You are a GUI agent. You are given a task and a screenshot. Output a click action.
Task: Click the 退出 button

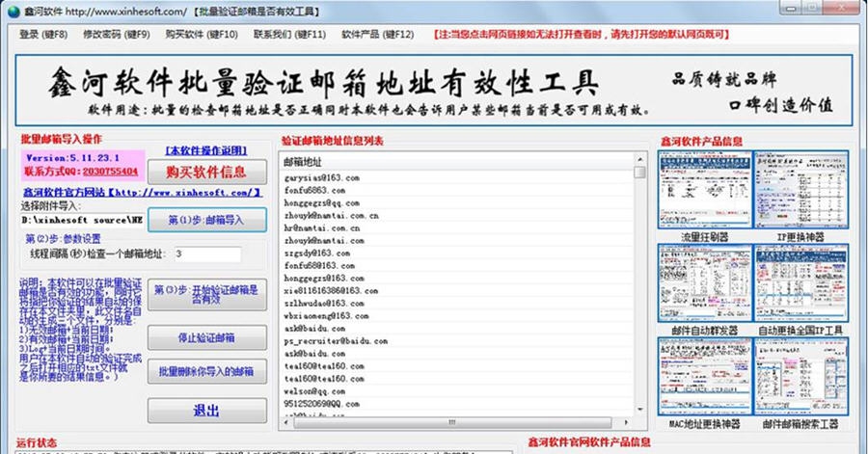[x=206, y=411]
